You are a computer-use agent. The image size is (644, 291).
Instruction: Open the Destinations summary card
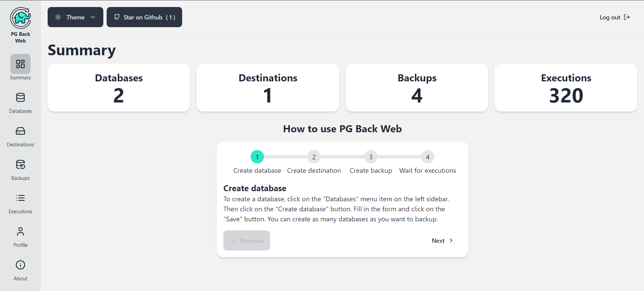pos(268,88)
